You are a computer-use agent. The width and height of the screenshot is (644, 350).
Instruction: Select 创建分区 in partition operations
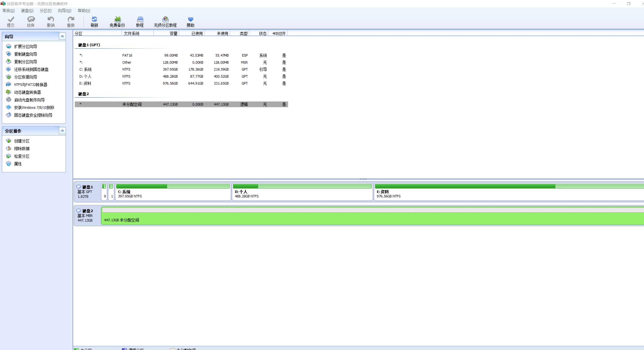[22, 141]
